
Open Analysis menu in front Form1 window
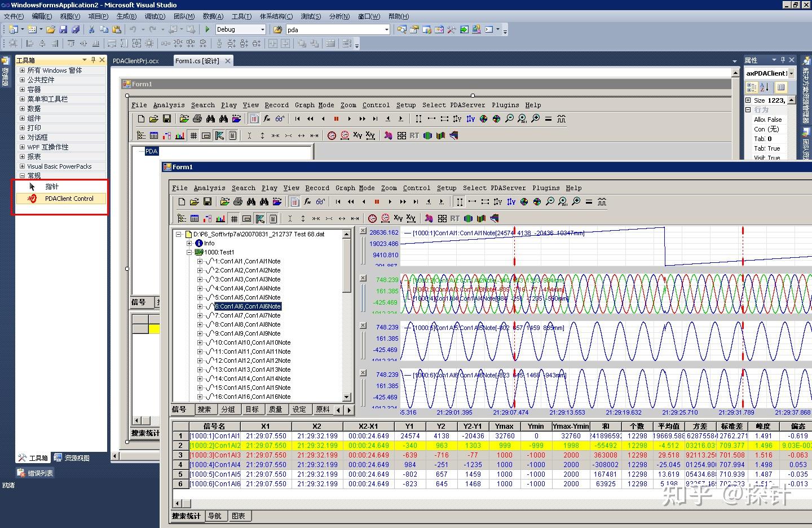click(x=209, y=188)
